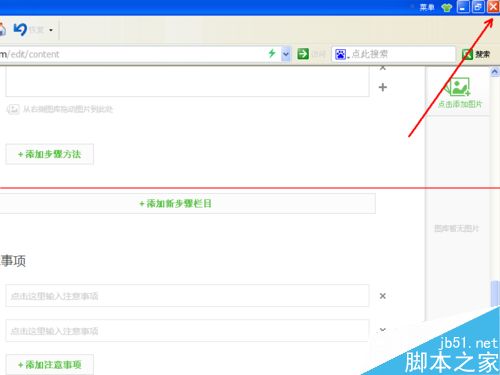
Task: Restore down the browser window
Action: tap(478, 7)
